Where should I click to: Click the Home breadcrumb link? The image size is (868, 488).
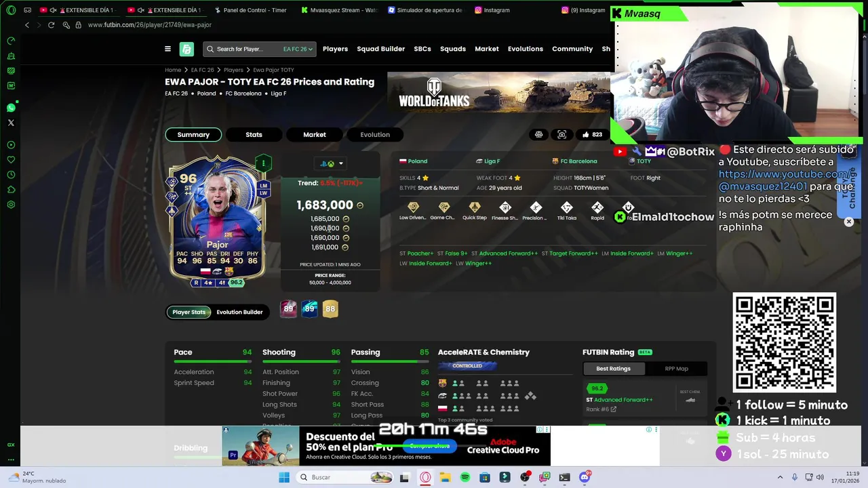tap(173, 70)
